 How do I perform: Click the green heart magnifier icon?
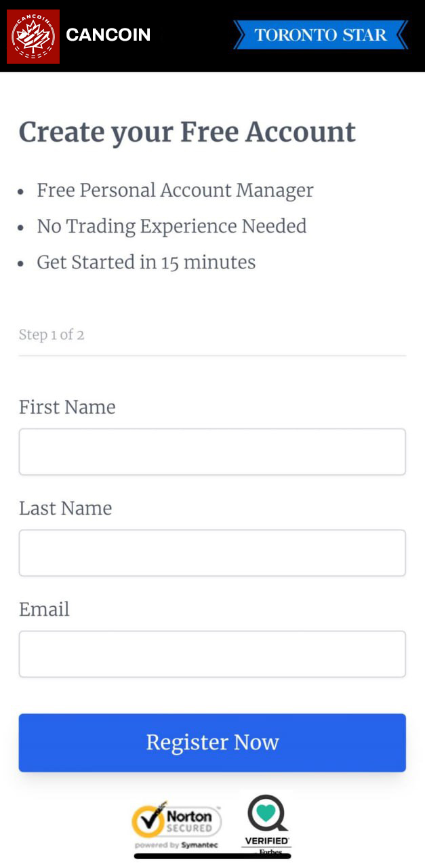(x=267, y=813)
